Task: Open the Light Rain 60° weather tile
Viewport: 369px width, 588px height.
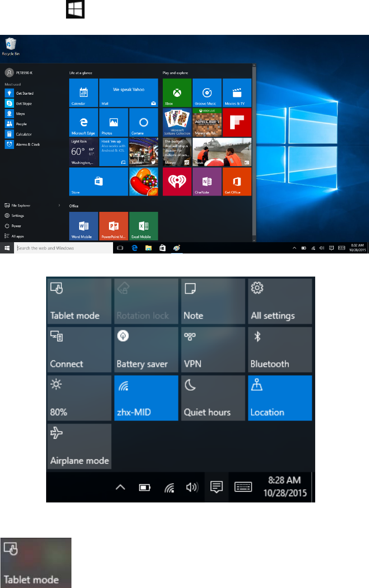Action: tap(84, 152)
